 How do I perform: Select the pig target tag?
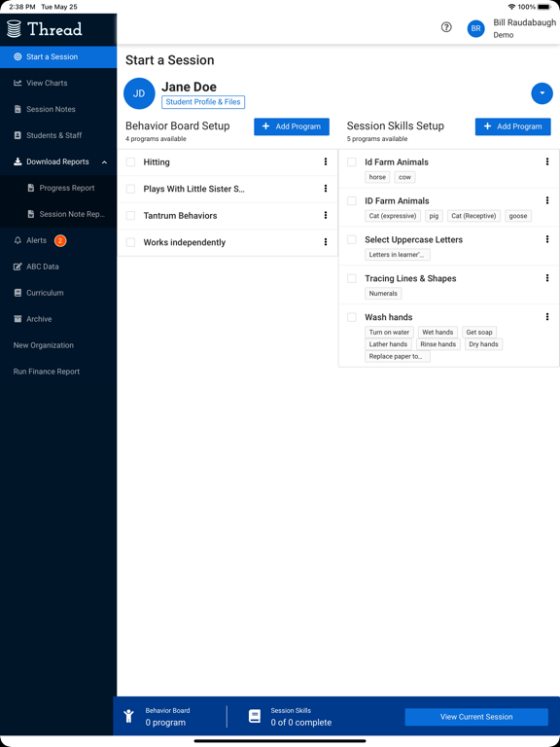point(434,216)
